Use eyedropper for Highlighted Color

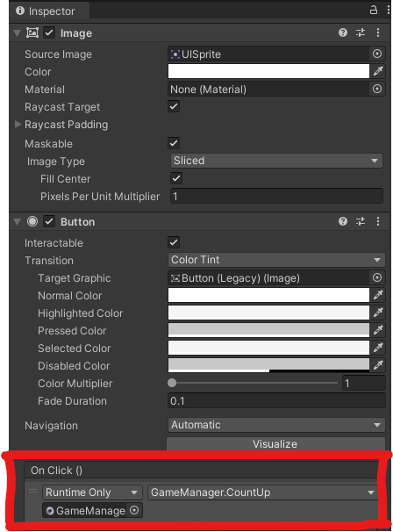pyautogui.click(x=378, y=313)
